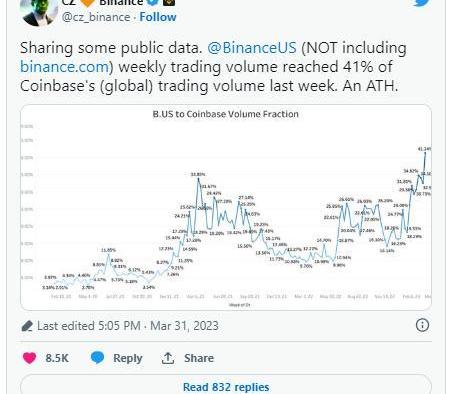Viewport: 464px width, 394px height.
Task: Click the pencil edited icon
Action: coord(27,326)
